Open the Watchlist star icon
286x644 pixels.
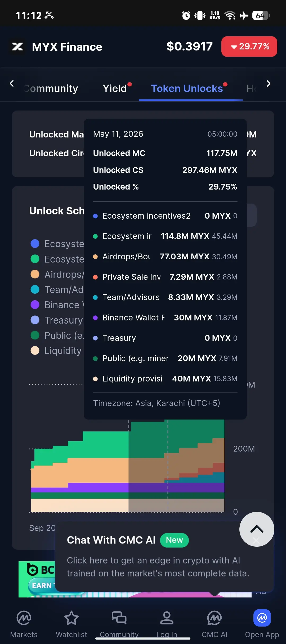coord(71,618)
